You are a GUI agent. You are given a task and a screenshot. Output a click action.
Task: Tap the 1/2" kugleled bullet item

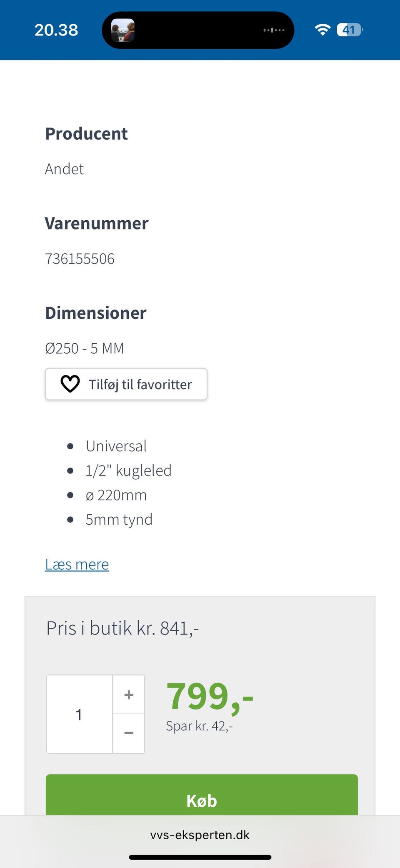tap(128, 470)
